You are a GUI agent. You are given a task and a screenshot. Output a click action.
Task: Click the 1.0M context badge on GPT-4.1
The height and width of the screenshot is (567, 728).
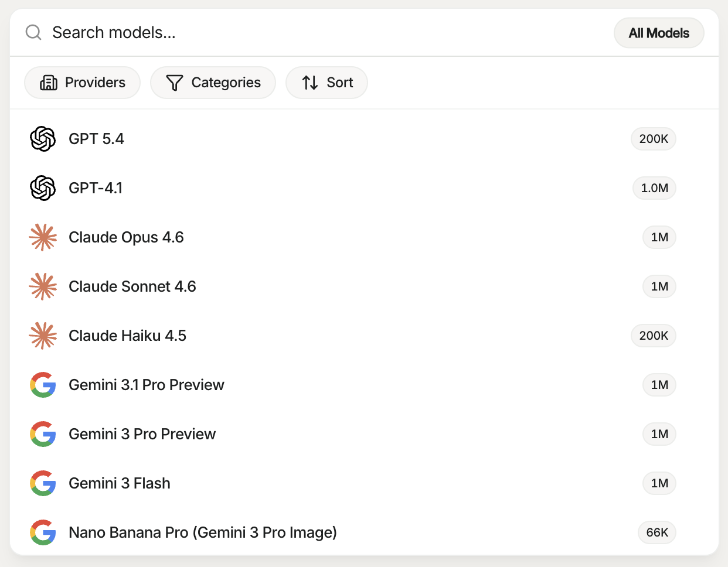[654, 188]
